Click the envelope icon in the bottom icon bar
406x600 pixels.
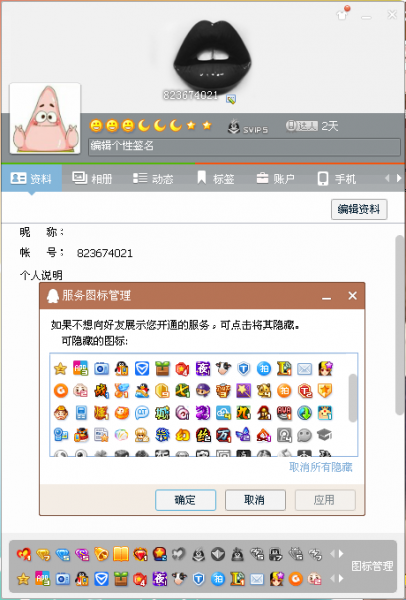coord(257,579)
